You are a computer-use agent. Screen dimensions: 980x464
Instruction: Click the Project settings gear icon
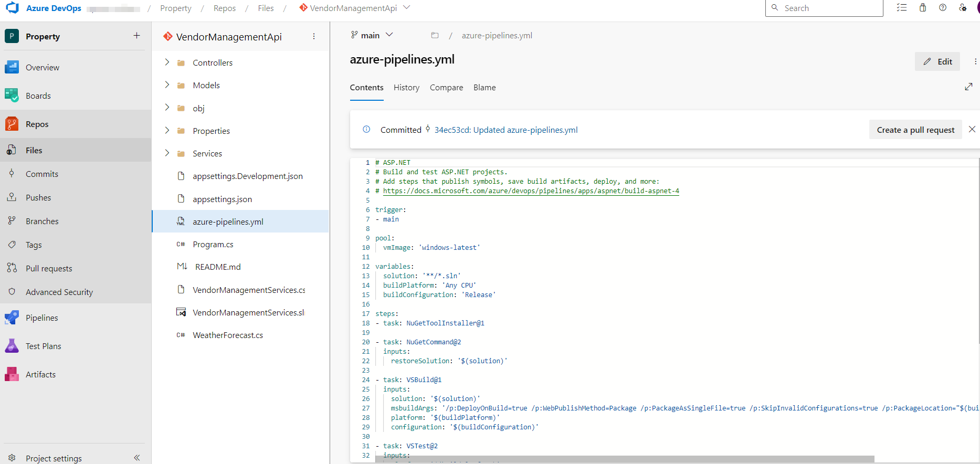pyautogui.click(x=12, y=458)
